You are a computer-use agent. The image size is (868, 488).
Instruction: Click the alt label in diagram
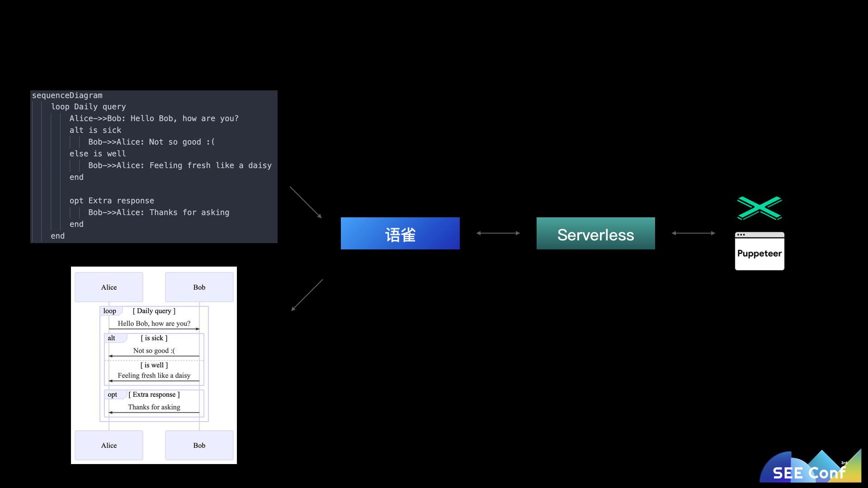tap(112, 338)
